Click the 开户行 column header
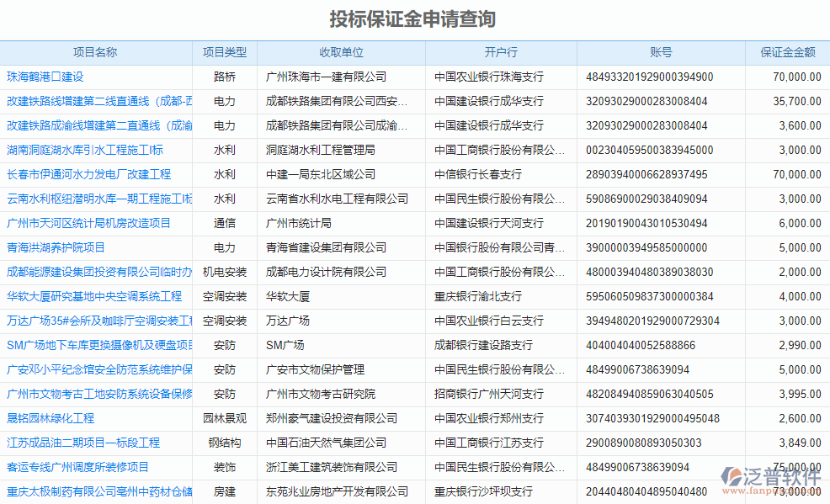 501,52
